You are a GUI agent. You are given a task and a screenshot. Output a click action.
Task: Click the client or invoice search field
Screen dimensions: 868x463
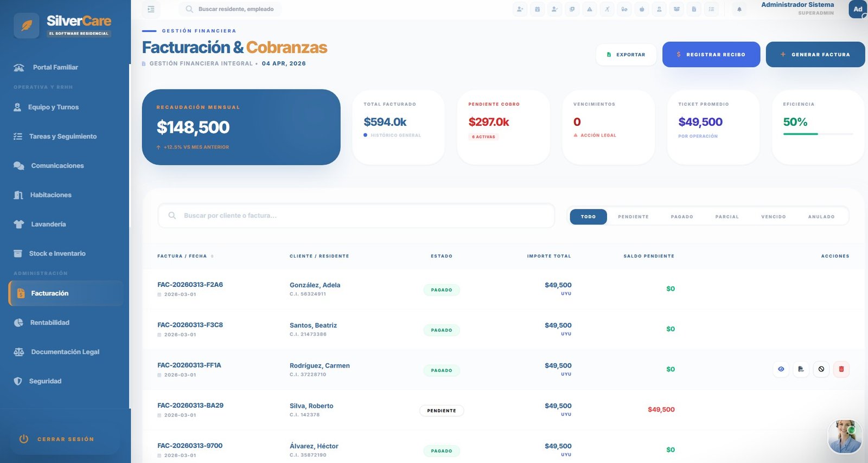point(356,216)
